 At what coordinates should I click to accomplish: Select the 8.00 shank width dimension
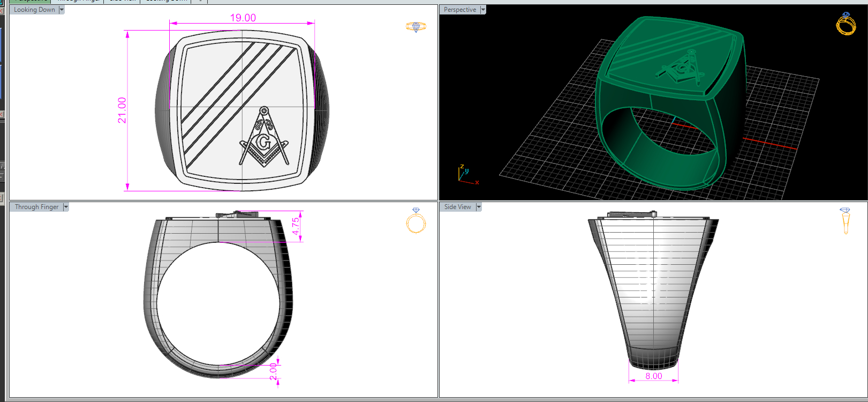653,376
